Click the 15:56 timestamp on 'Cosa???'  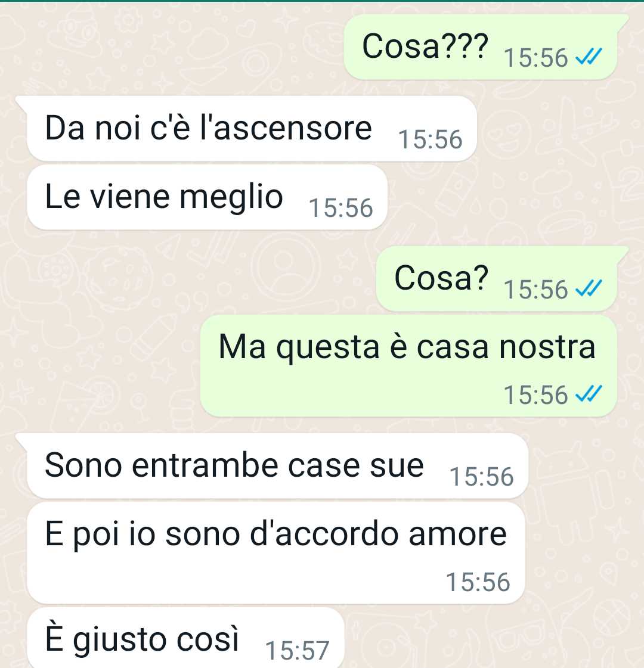[535, 58]
